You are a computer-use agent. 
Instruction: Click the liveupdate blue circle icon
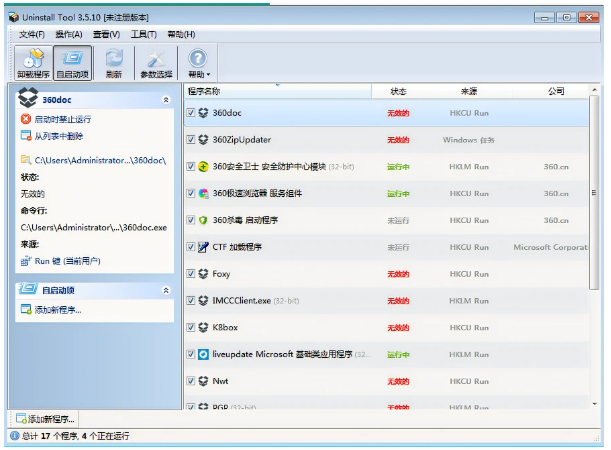pos(203,355)
